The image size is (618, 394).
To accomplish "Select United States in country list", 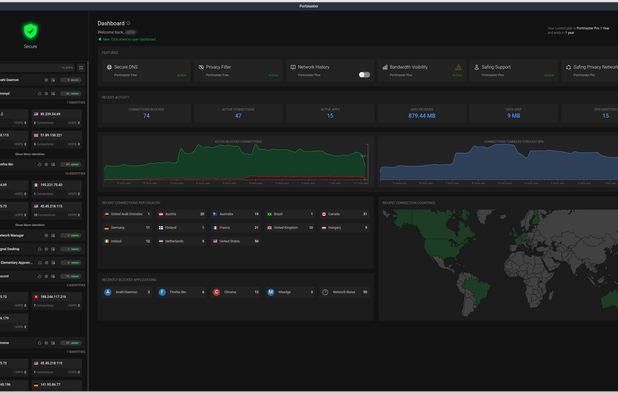I will pyautogui.click(x=236, y=241).
